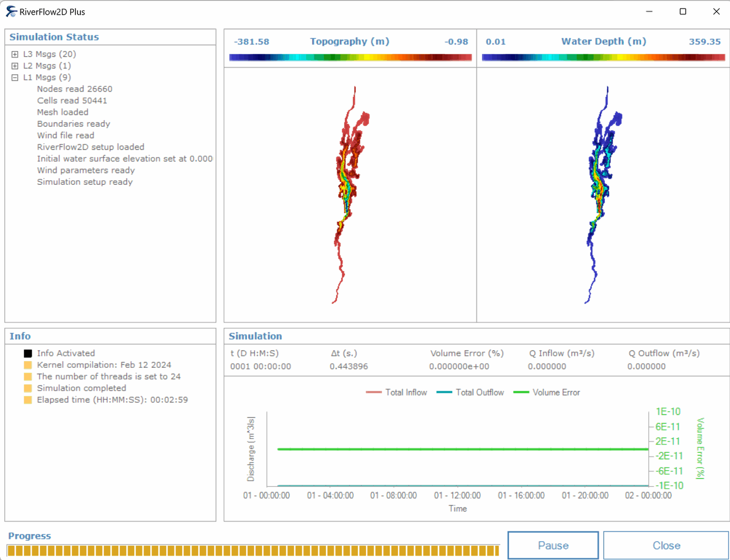Click the Elapsed time yellow icon
Viewport: 730px width, 560px height.
[x=28, y=400]
